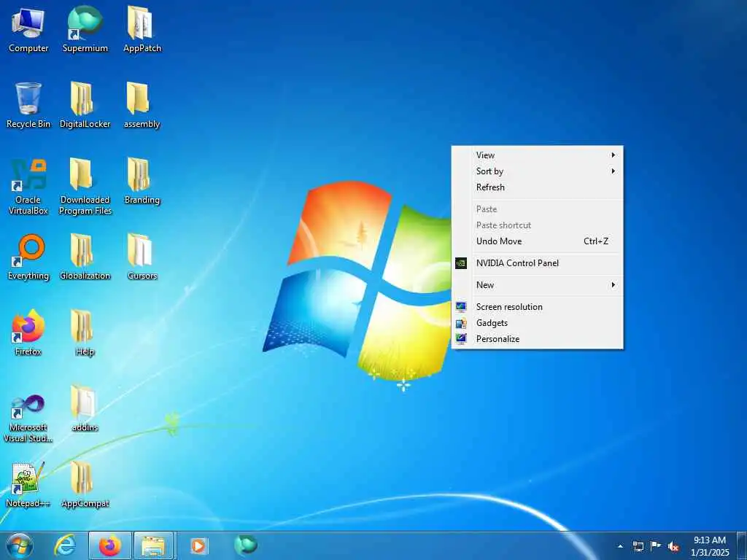Select the AppPatch folder icon
Screen dimensions: 747x560
(x=142, y=31)
